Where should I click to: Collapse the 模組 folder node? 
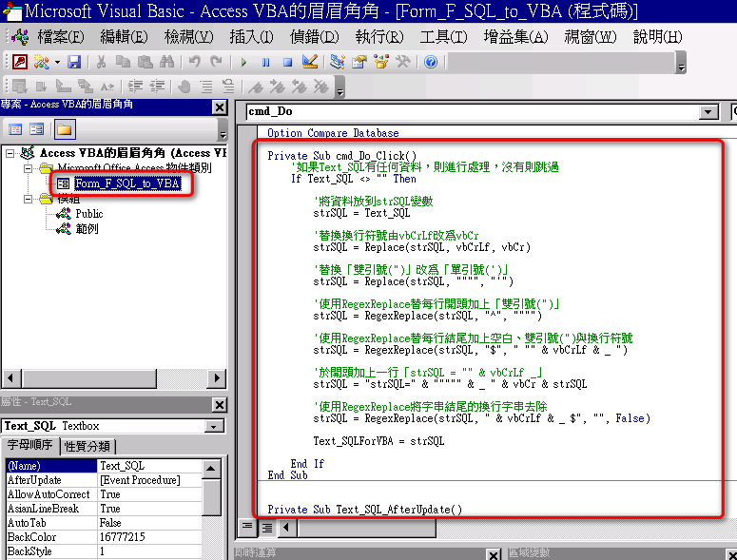click(29, 200)
